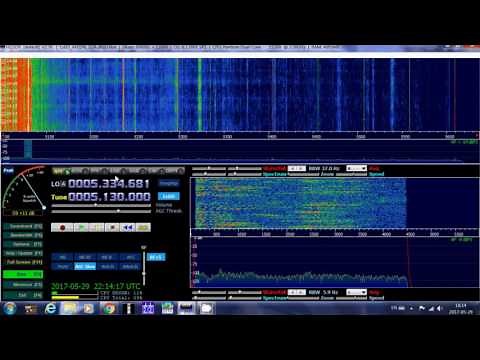Click the LO A frequency display
480x360 pixels.
tap(109, 184)
